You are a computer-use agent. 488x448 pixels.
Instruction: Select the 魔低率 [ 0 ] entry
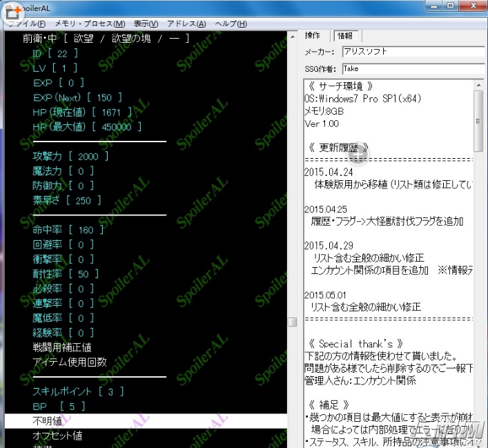64,318
